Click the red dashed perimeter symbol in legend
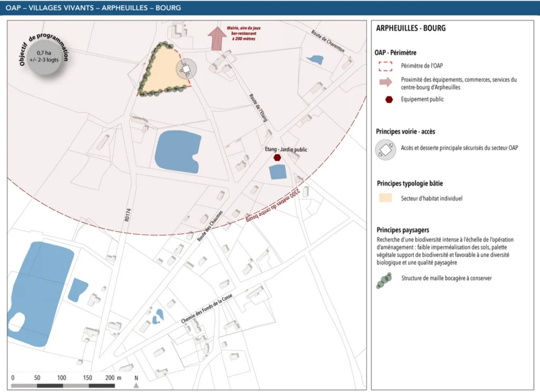 coord(386,66)
